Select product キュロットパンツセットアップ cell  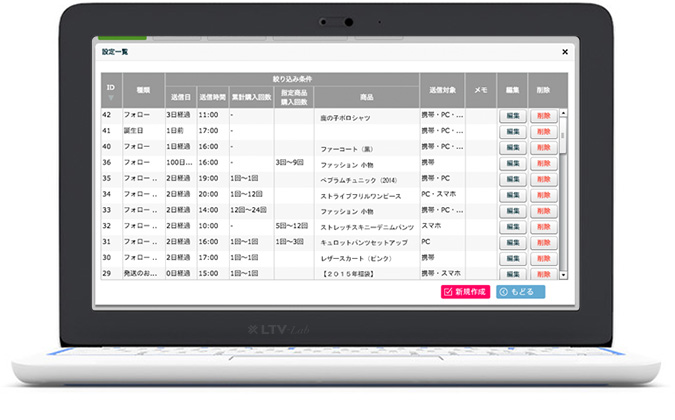(x=367, y=243)
